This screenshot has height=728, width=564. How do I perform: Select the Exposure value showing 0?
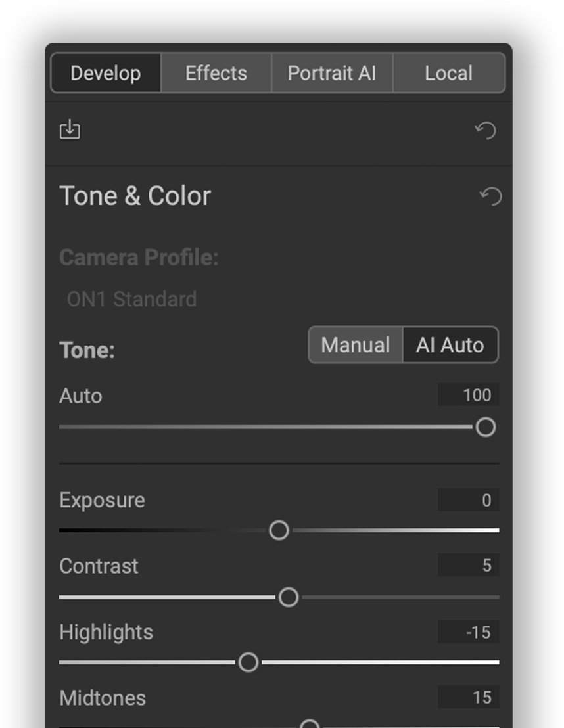[468, 500]
